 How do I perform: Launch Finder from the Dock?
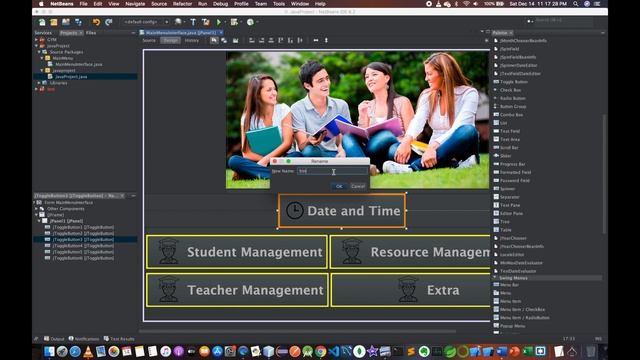49,351
